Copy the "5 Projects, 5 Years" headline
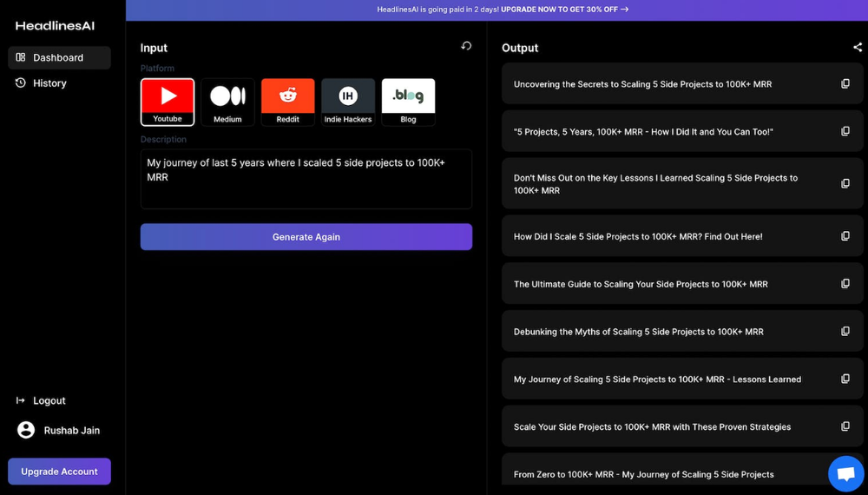Image resolution: width=868 pixels, height=495 pixels. [x=845, y=131]
